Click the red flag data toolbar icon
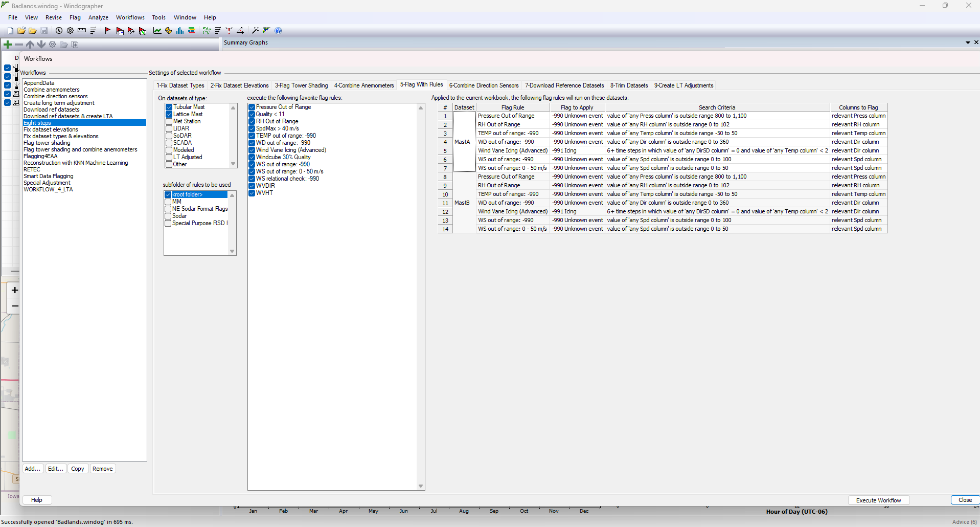 click(107, 30)
